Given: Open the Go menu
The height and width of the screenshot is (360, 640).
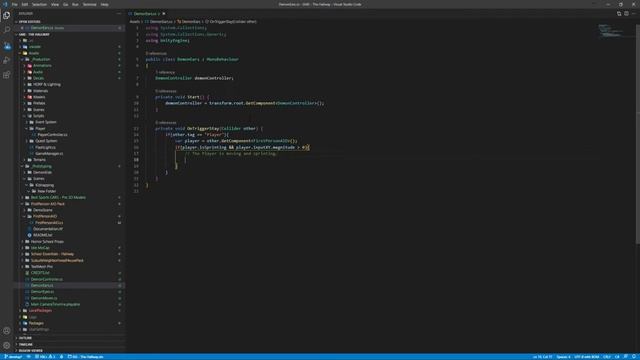Looking at the screenshot, I should pyautogui.click(x=65, y=4).
